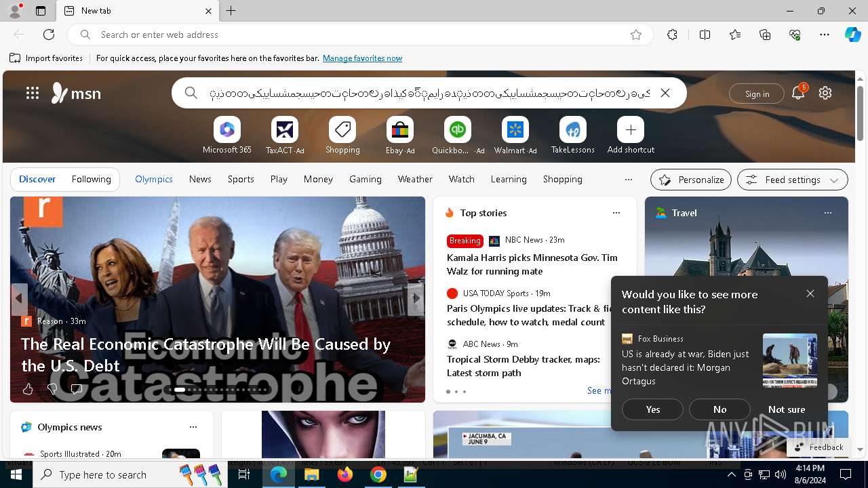Open Browser essentials heart icon
The image size is (868, 488).
(795, 35)
